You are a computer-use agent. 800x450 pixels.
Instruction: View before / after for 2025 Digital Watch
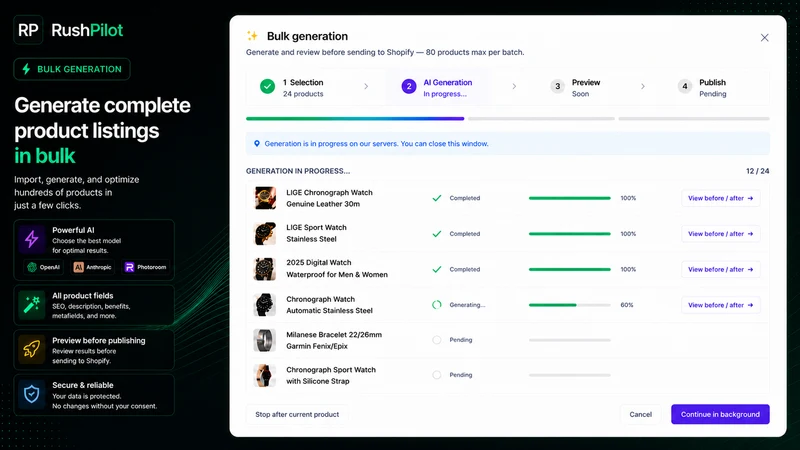720,269
